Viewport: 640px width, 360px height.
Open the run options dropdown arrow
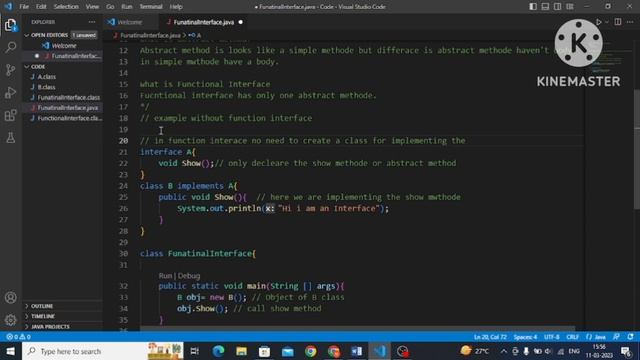pos(607,22)
